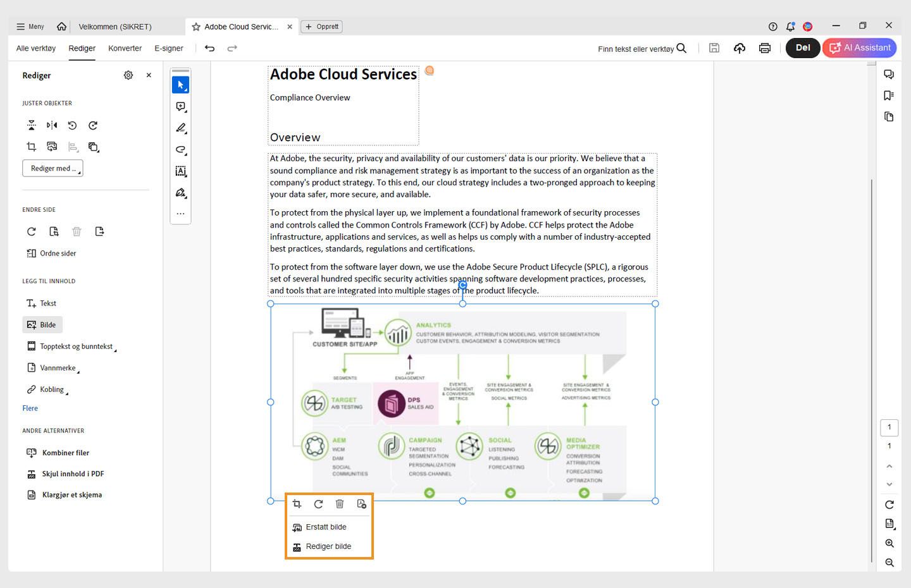Click the Flere link in the sidebar

pyautogui.click(x=30, y=408)
